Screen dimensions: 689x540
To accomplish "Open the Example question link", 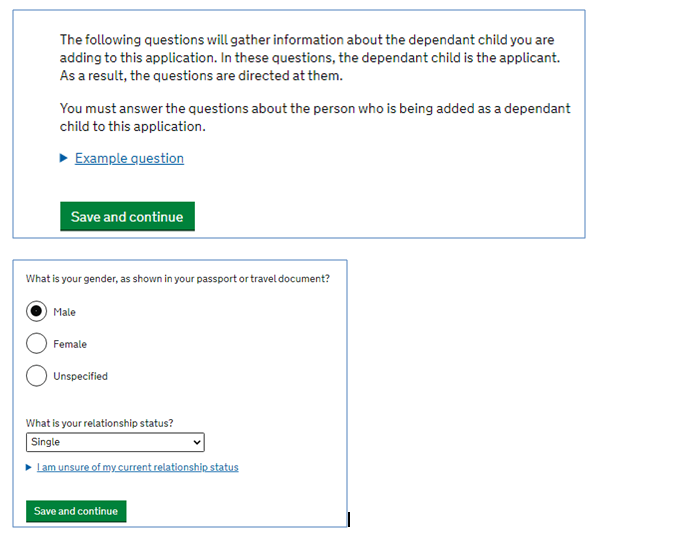I will click(x=129, y=158).
